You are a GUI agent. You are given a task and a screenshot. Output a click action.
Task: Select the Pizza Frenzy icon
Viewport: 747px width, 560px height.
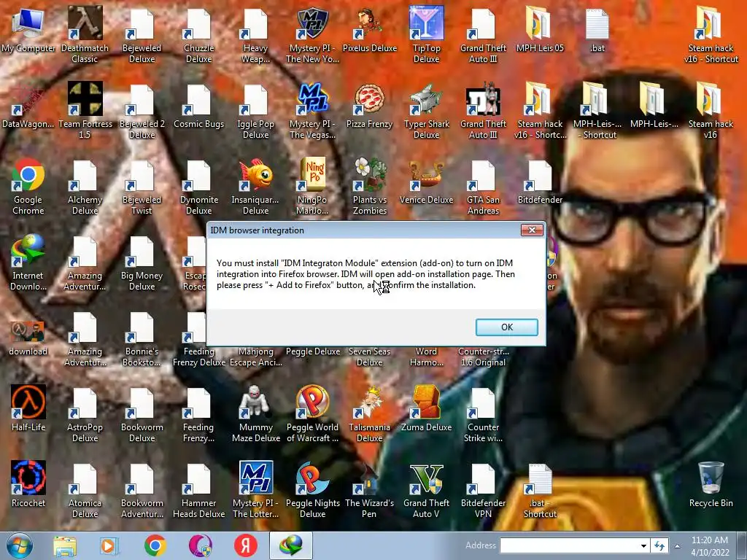tap(369, 106)
